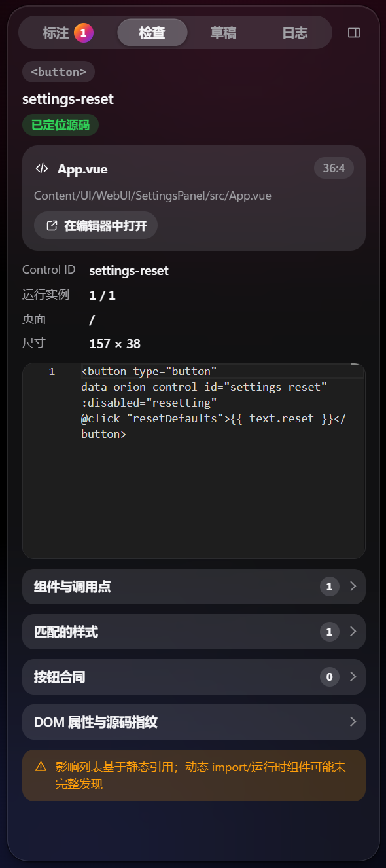Screen dimensions: 386x868
Task: Switch to the 标注 tab
Action: (x=68, y=33)
